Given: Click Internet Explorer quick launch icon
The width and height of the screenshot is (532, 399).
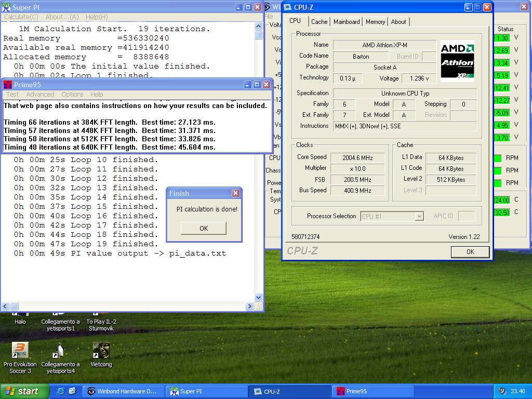Looking at the screenshot, I should [x=60, y=391].
